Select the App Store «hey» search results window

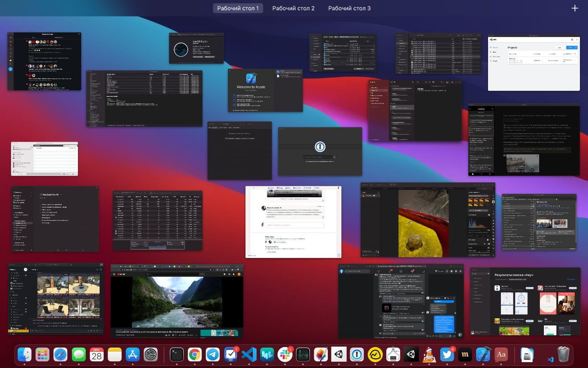[525, 301]
